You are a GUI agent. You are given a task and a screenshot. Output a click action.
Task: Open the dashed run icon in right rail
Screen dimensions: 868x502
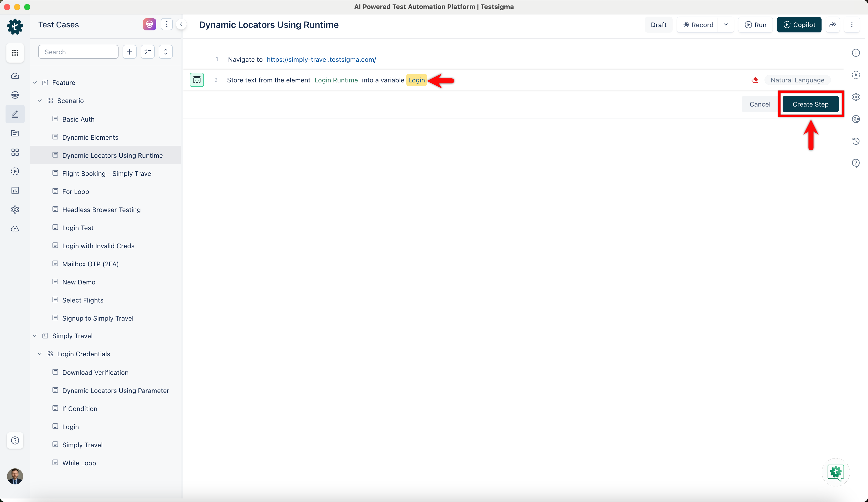pos(856,75)
